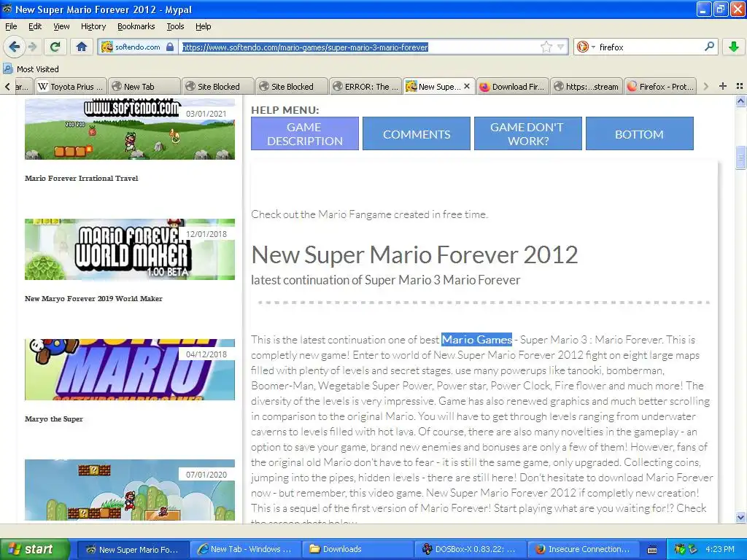Click the keyboard icon in the taskbar
This screenshot has width=747, height=560.
pyautogui.click(x=652, y=550)
